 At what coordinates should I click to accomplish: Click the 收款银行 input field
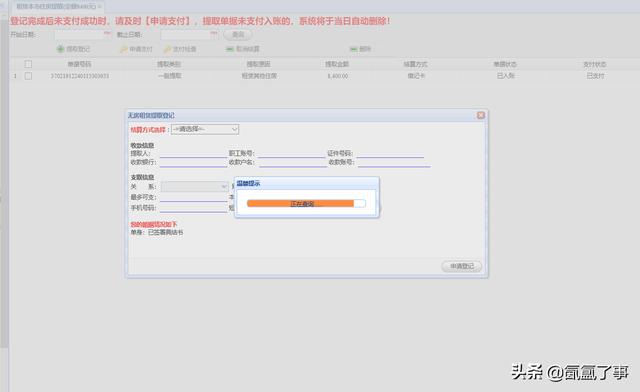pos(193,163)
